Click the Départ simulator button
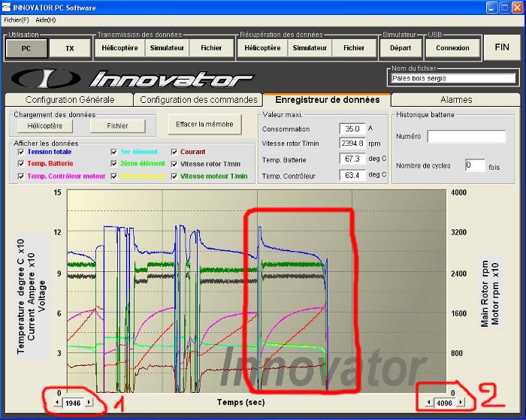This screenshot has width=526, height=420. coord(401,48)
